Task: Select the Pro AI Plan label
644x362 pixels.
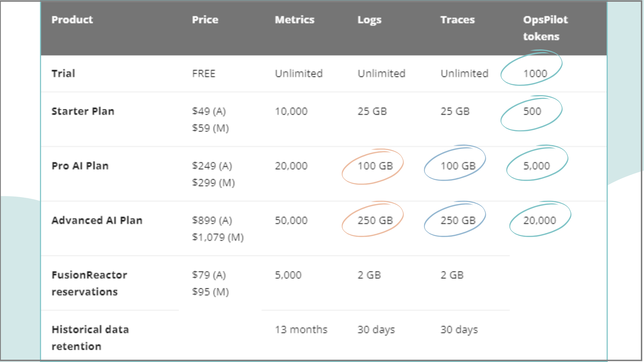Action: click(80, 166)
